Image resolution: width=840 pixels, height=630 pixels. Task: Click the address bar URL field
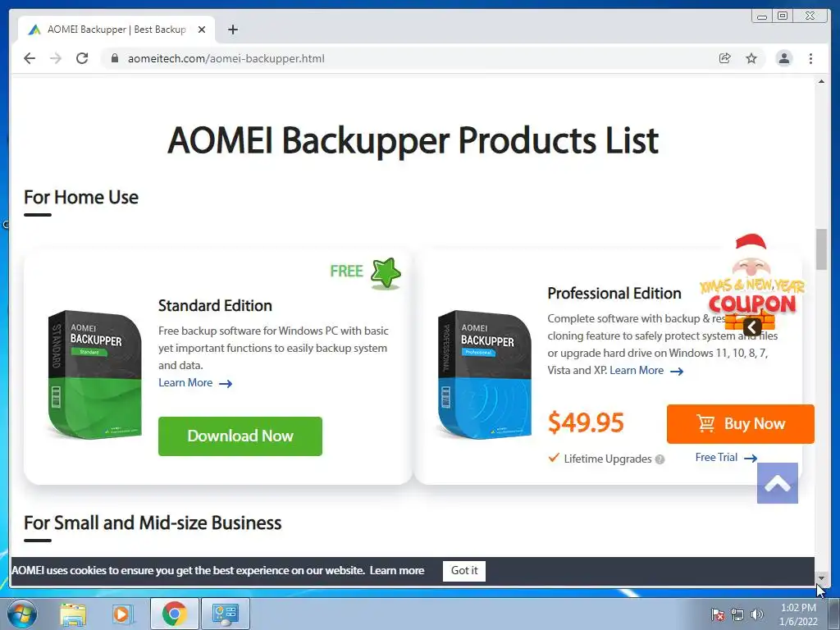click(x=407, y=58)
